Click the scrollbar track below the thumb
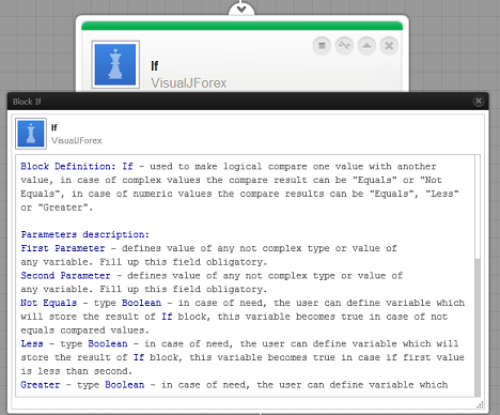The height and width of the screenshot is (415, 500). click(477, 327)
